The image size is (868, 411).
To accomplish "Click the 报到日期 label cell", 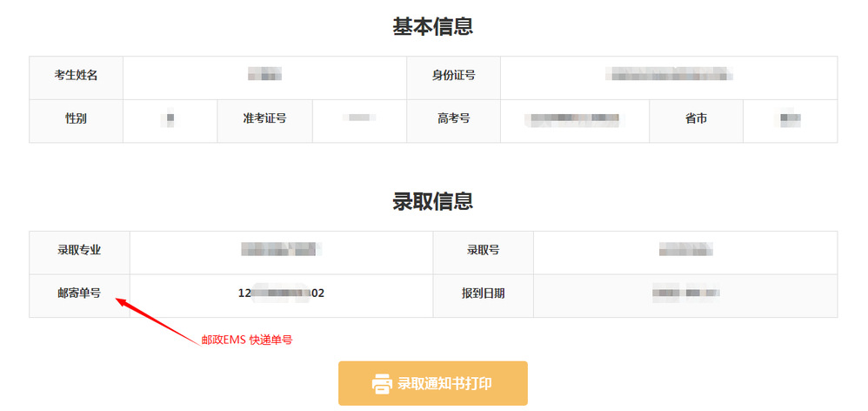I will pos(483,293).
